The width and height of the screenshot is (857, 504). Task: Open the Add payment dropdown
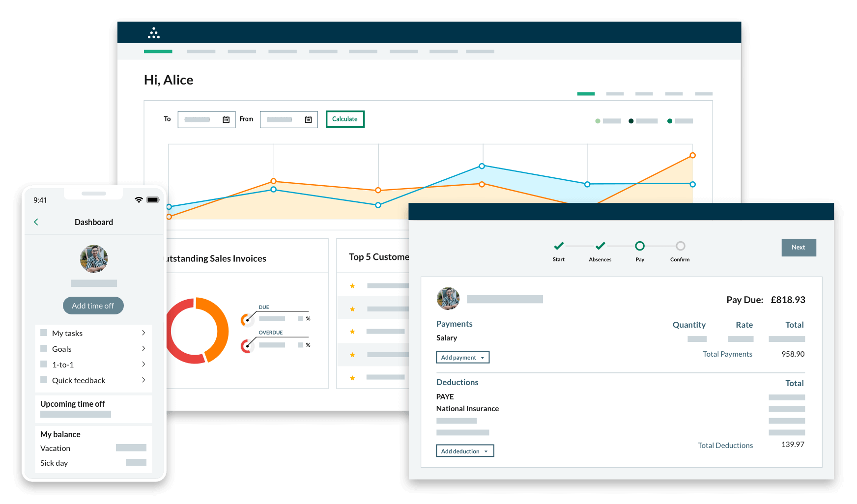coord(462,357)
